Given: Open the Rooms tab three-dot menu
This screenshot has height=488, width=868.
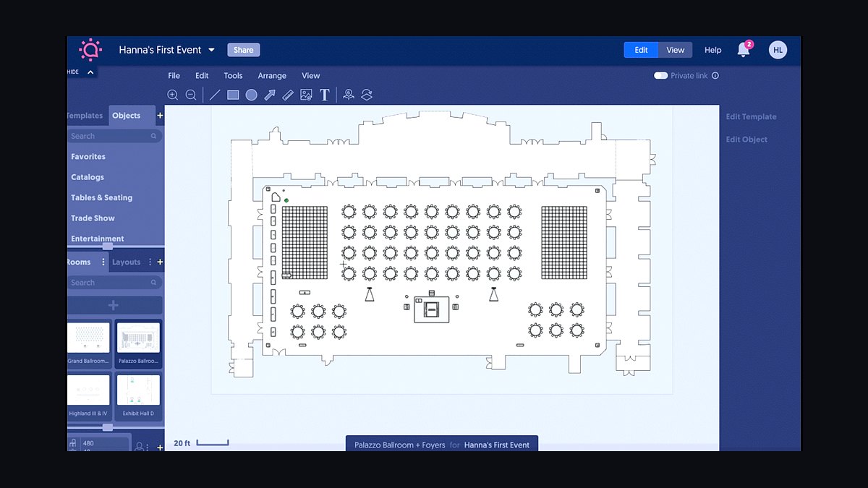Looking at the screenshot, I should point(103,262).
